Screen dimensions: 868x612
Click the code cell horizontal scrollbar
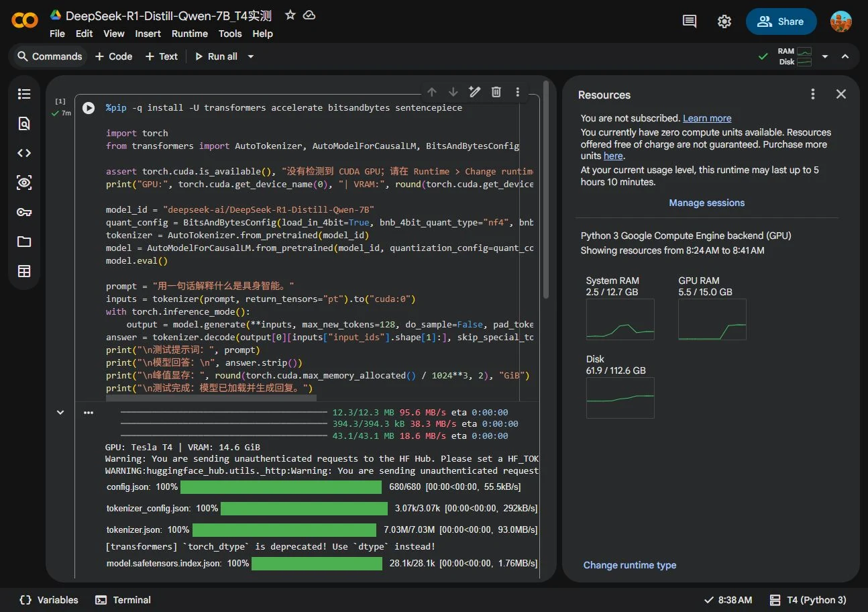pyautogui.click(x=211, y=398)
